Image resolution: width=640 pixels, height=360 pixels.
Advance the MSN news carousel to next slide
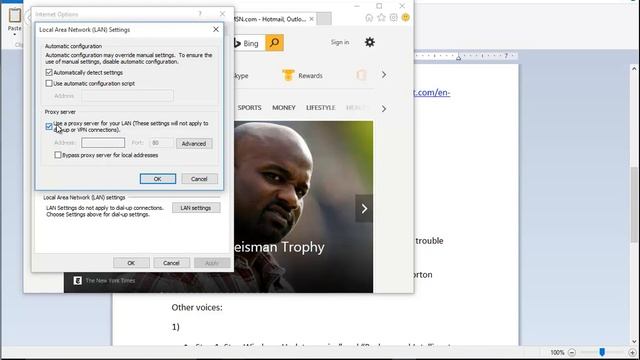[x=364, y=209]
